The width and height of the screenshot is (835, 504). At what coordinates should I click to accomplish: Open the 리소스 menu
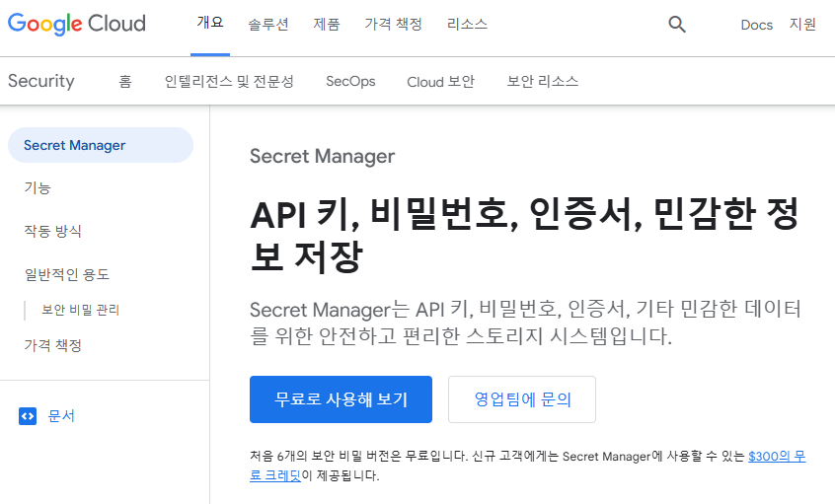click(467, 24)
